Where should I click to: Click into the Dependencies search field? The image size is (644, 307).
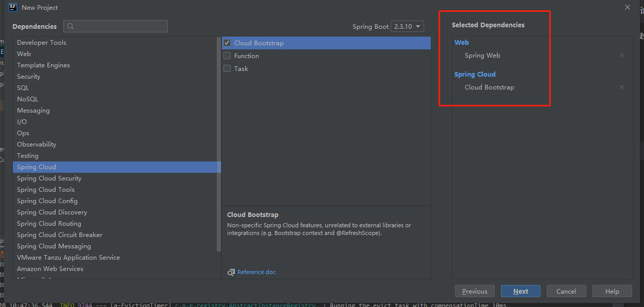115,26
